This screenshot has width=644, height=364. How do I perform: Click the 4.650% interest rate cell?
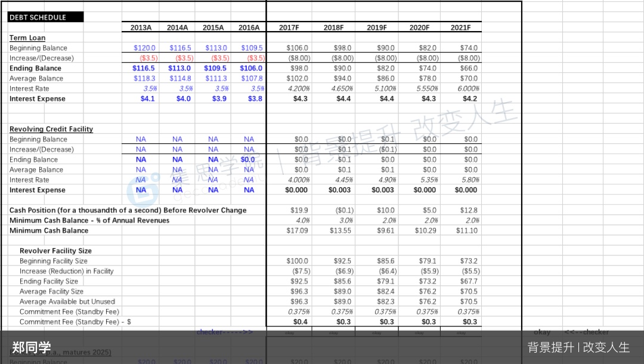coord(342,89)
